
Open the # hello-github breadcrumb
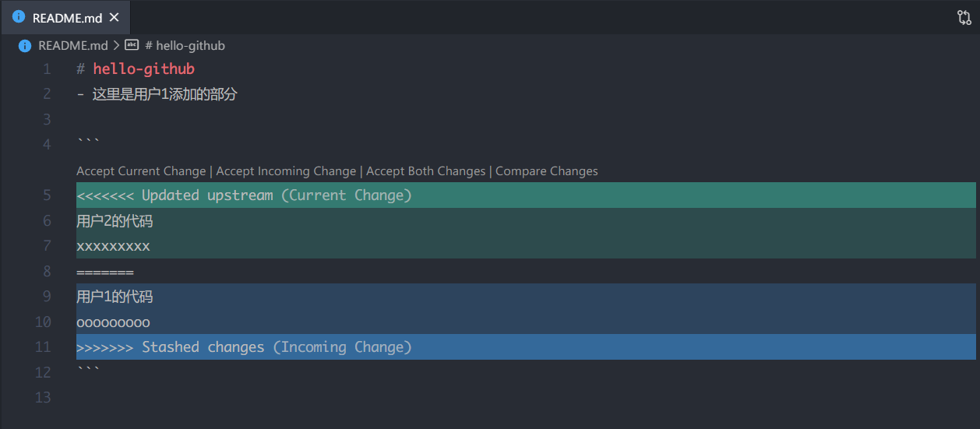click(x=185, y=46)
